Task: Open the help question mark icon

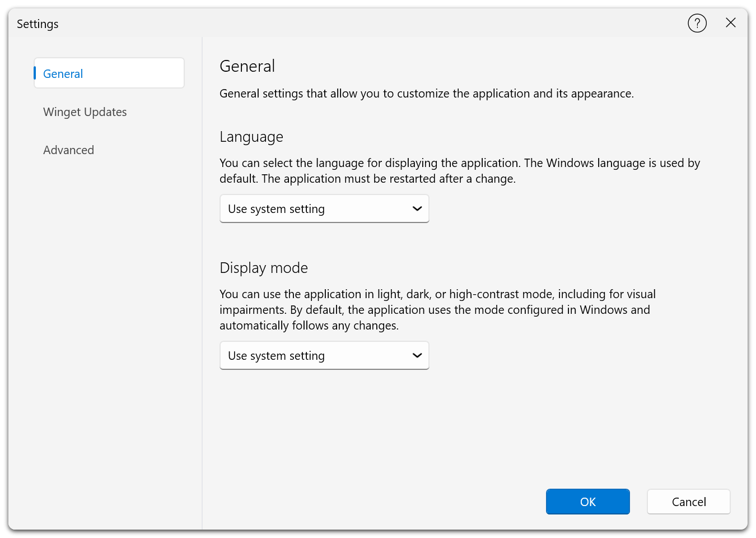Action: coord(697,24)
